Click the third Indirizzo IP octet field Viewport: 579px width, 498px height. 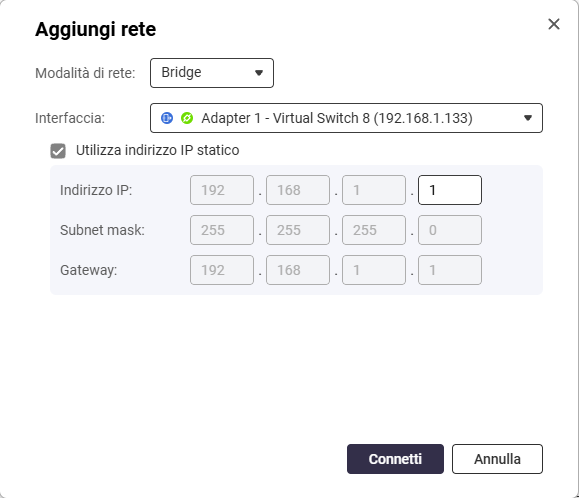tap(374, 190)
